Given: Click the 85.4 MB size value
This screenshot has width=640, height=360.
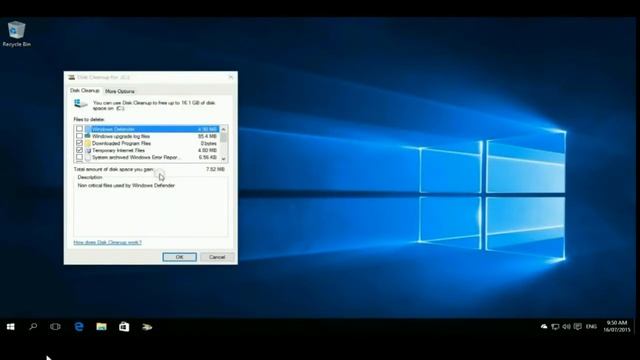Looking at the screenshot, I should click(x=207, y=136).
